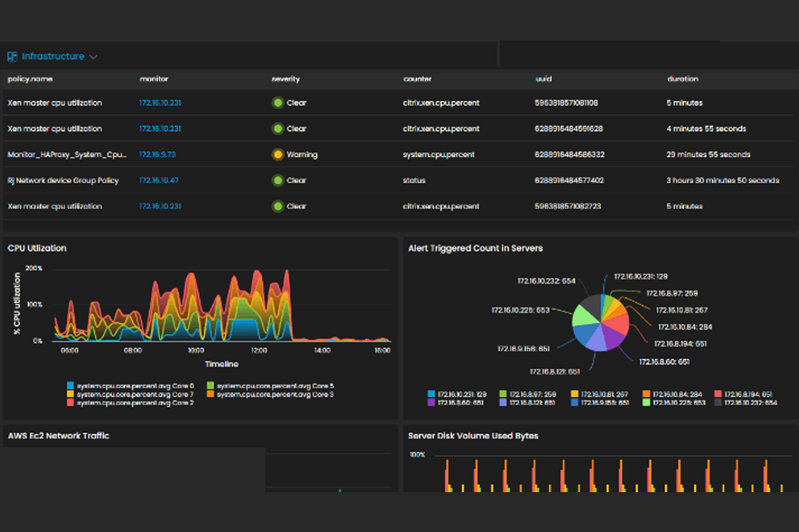
Task: Click the Infrastructure dashboard icon
Action: [12, 56]
